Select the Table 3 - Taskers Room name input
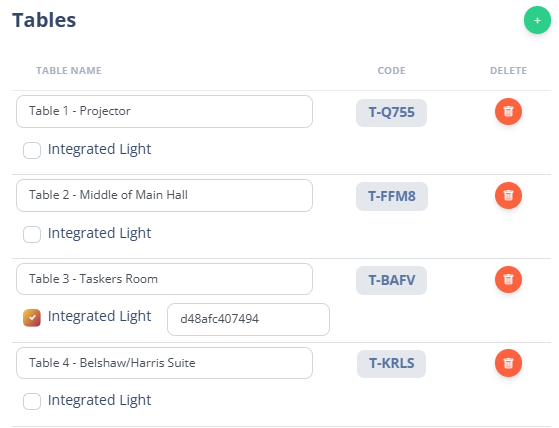Image resolution: width=559 pixels, height=428 pixels. (164, 279)
